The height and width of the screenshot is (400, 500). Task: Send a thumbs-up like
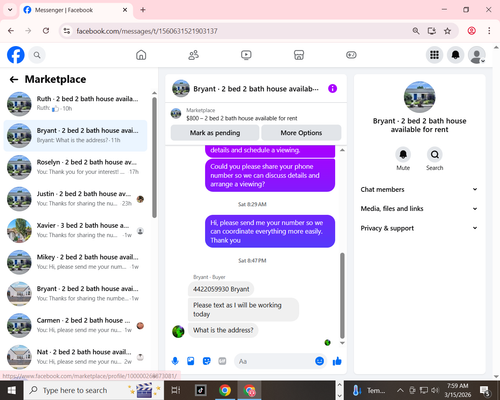[x=337, y=361]
